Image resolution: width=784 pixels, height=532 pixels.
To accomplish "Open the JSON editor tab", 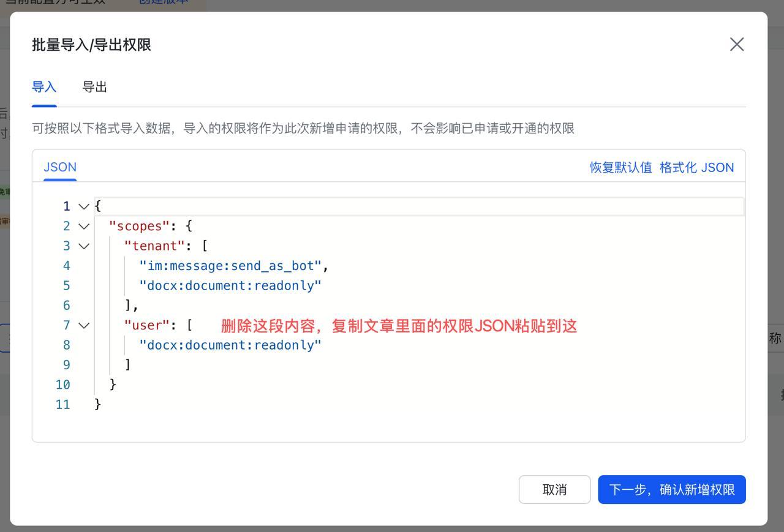I will pyautogui.click(x=60, y=167).
